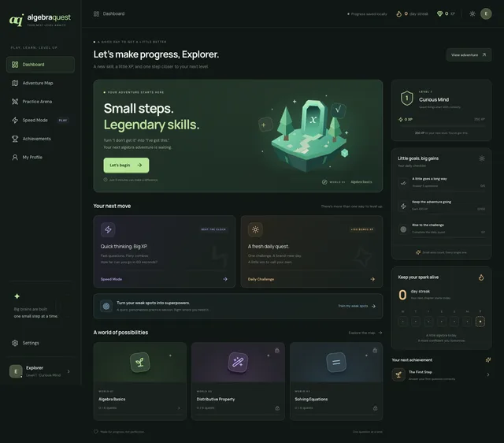
Task: Click the sun icon in Little goals card
Action: [481, 158]
